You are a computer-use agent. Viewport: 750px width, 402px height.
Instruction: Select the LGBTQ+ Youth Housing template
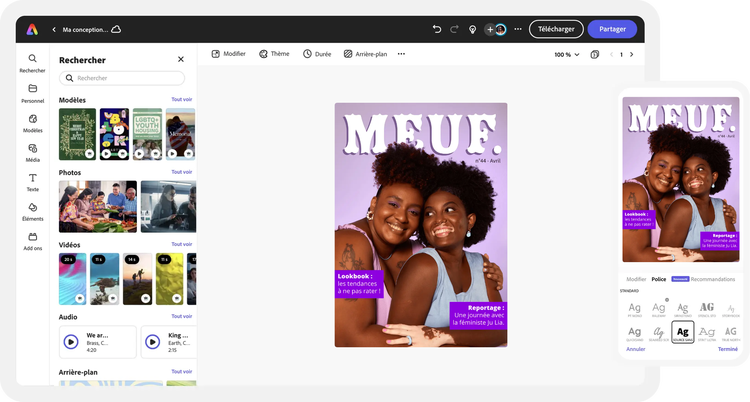tap(147, 134)
